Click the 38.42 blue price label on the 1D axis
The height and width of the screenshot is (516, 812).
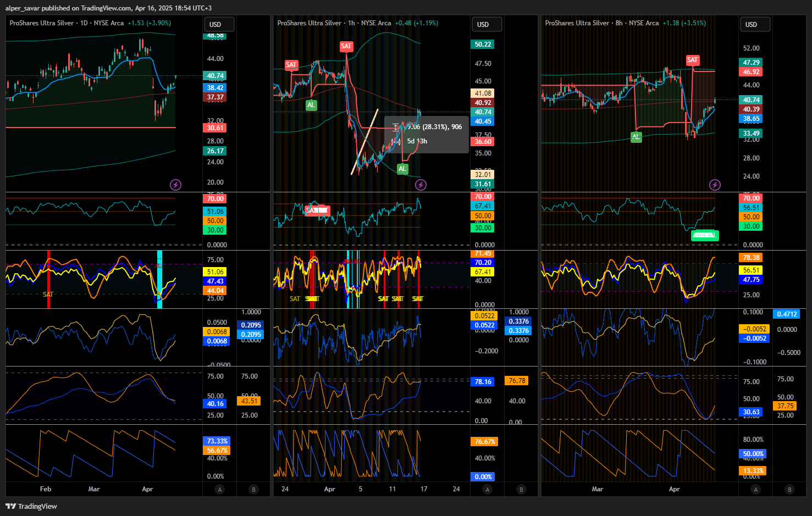coord(215,88)
